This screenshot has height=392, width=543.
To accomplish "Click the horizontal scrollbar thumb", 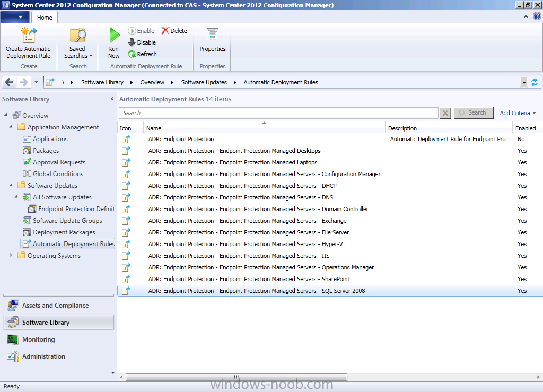I will click(x=236, y=377).
